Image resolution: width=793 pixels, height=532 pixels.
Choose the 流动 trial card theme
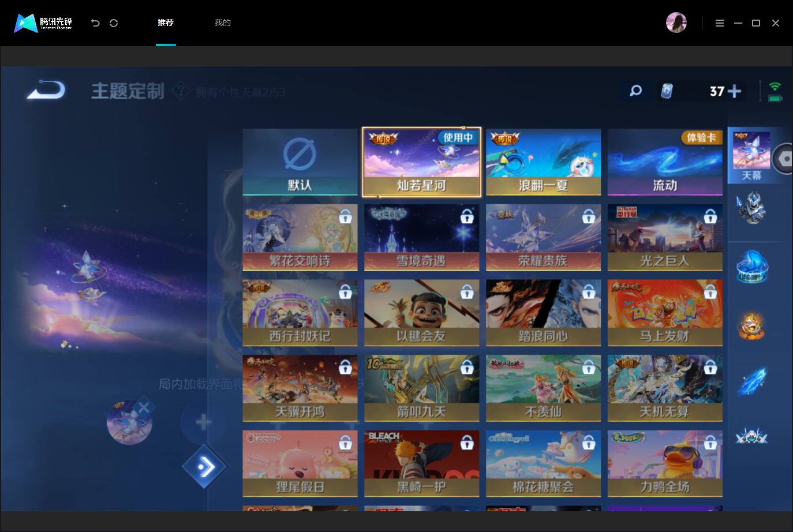click(665, 162)
